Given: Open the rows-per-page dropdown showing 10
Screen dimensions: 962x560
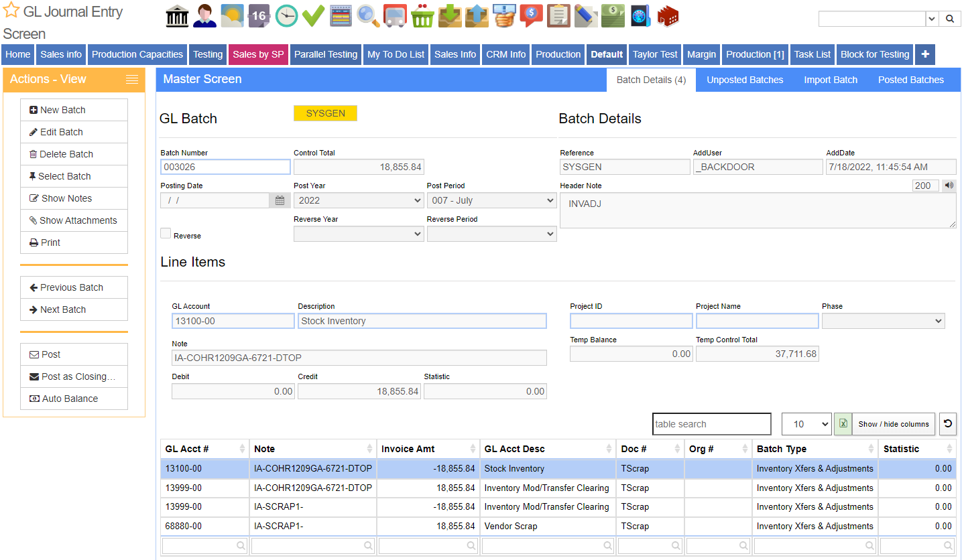Looking at the screenshot, I should [806, 424].
